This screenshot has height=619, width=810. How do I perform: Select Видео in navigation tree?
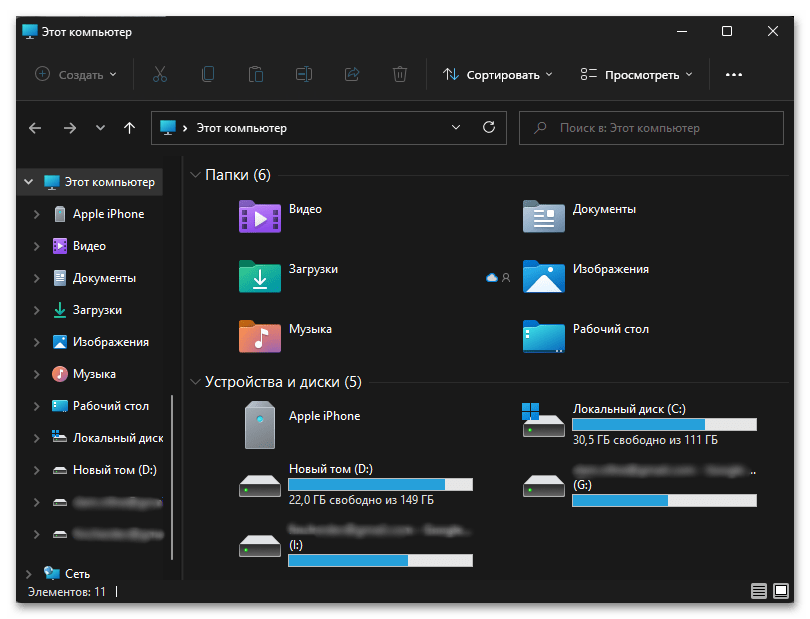pyautogui.click(x=79, y=246)
